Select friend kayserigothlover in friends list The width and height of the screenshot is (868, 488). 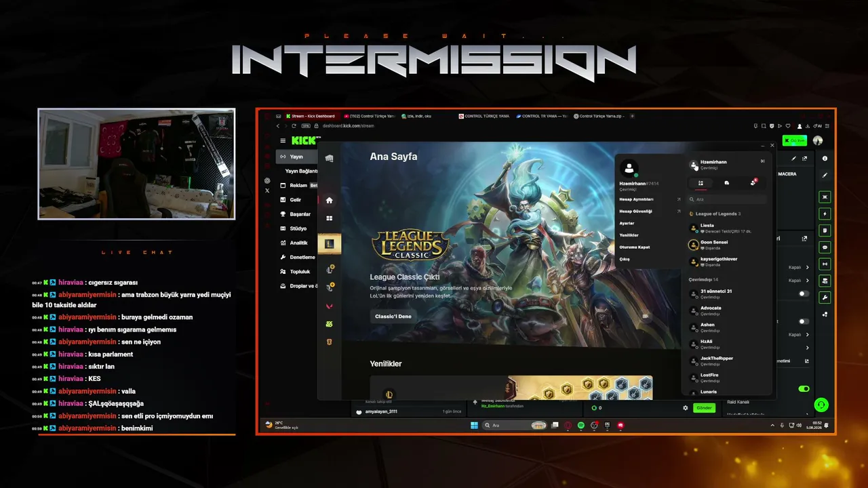point(727,262)
